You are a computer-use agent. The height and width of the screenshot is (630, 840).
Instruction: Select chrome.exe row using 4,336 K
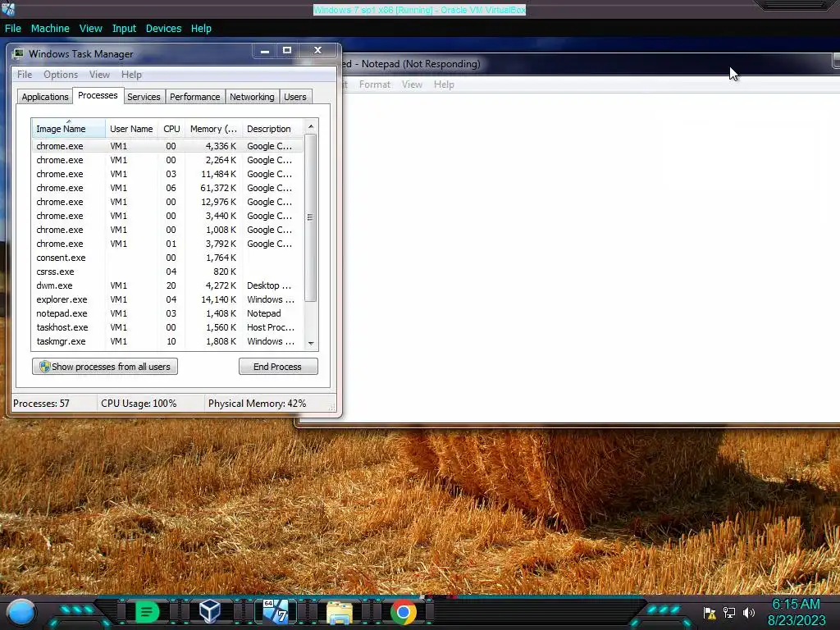coord(167,146)
